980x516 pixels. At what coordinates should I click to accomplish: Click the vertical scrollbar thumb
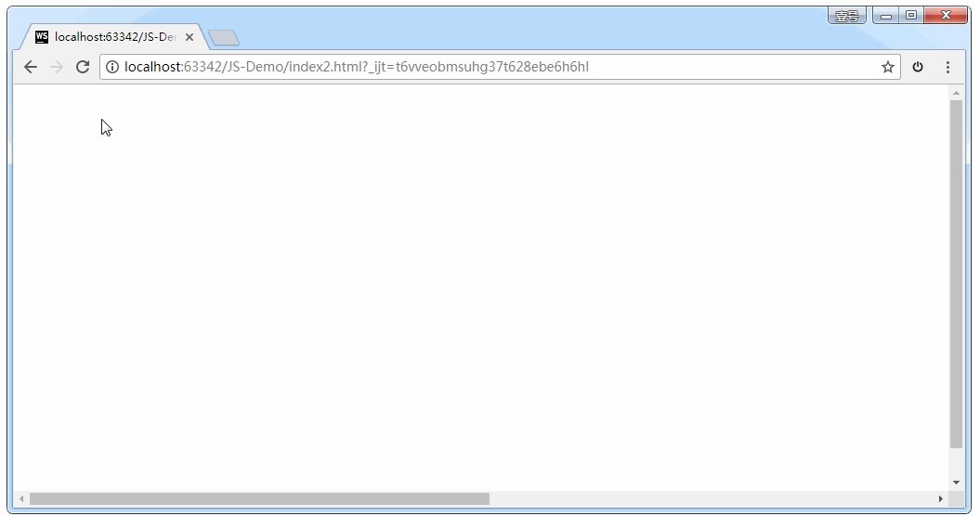956,274
